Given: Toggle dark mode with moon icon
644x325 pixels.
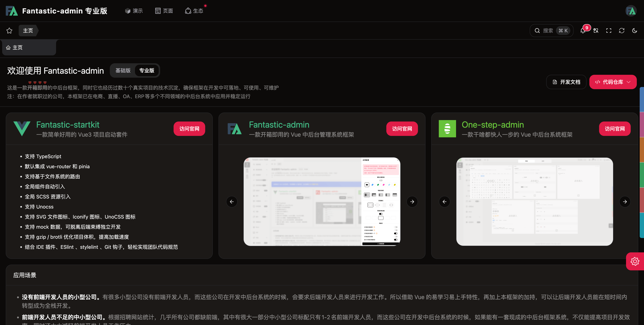Looking at the screenshot, I should (x=634, y=31).
